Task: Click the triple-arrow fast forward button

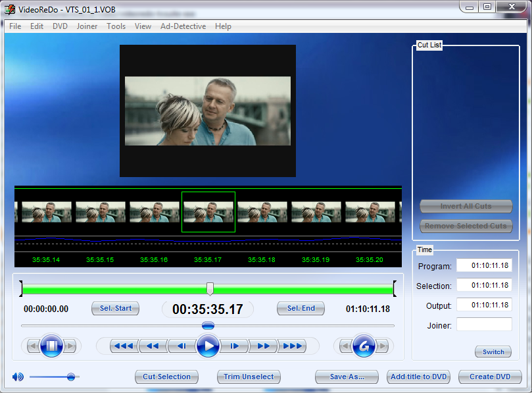Action: pos(292,346)
